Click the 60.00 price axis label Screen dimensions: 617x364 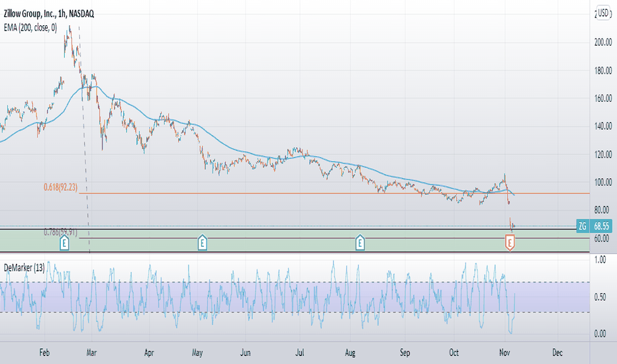pyautogui.click(x=603, y=238)
